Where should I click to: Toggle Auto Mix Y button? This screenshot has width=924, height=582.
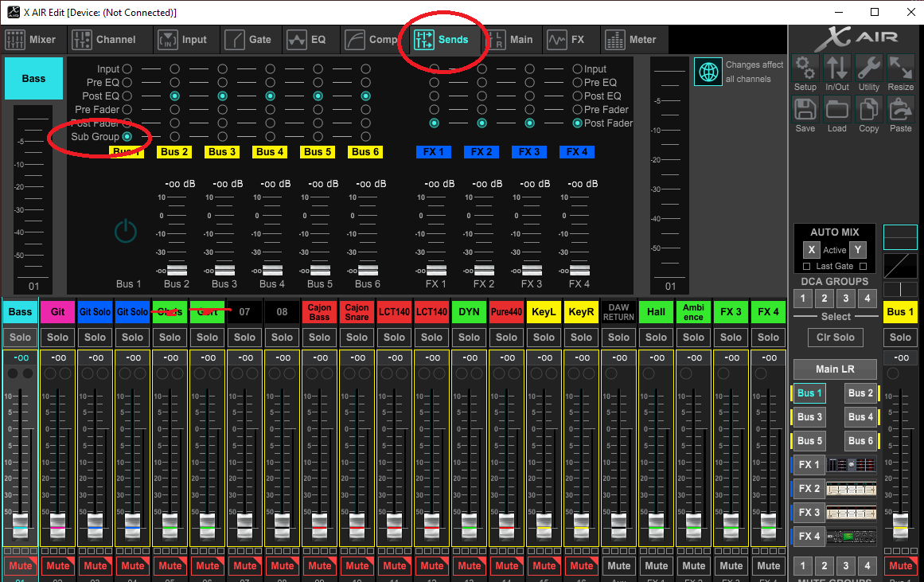click(858, 250)
